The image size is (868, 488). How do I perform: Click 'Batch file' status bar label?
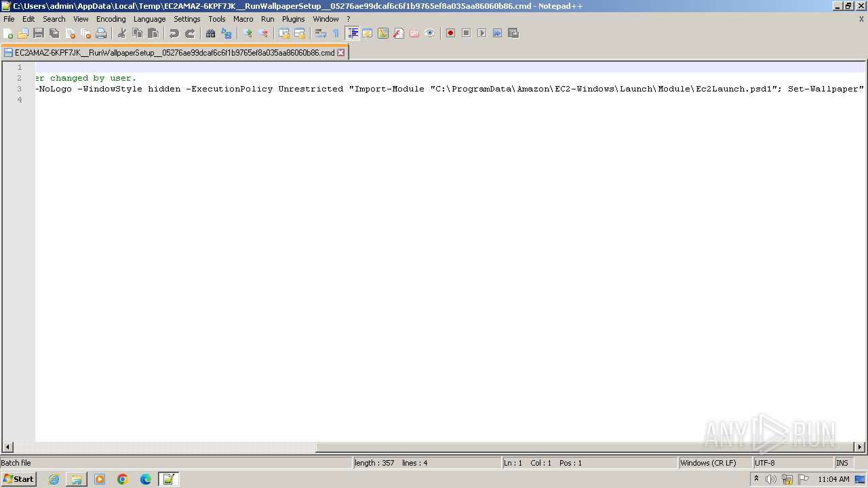tap(16, 463)
